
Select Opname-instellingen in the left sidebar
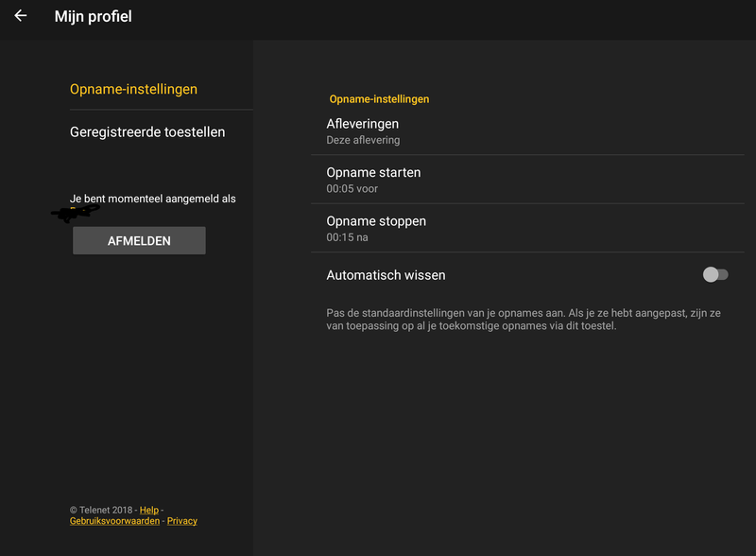click(133, 89)
